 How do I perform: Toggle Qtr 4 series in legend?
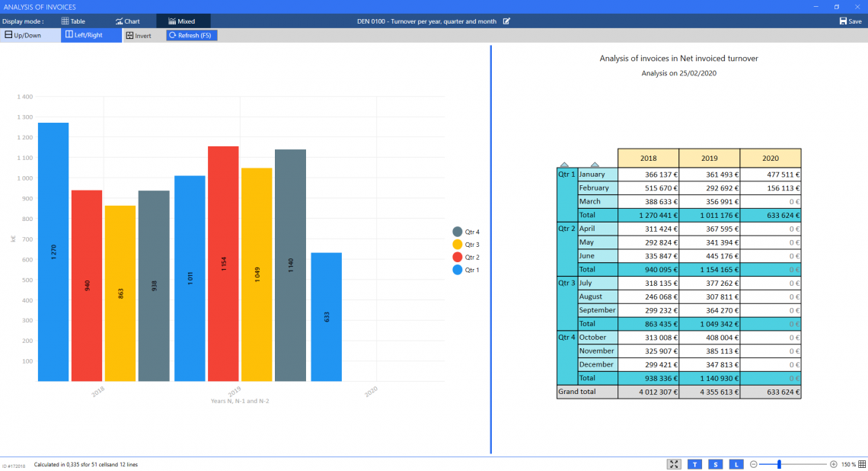465,232
